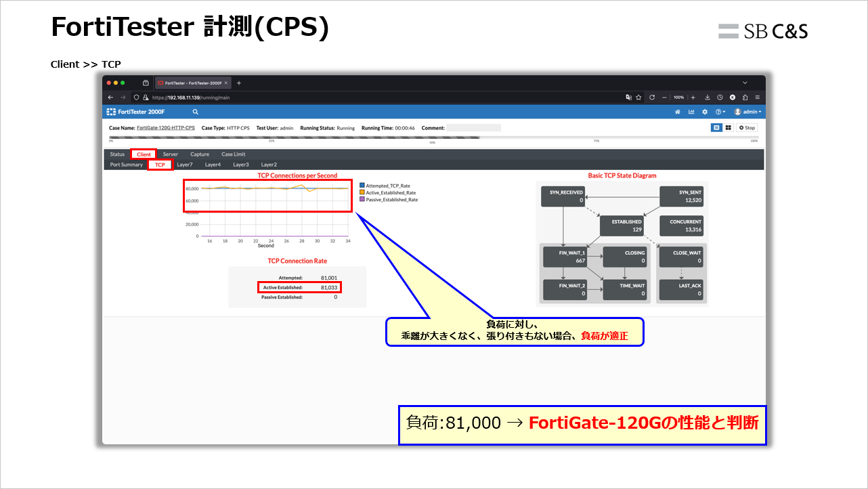Open the FortiGate-120G-HTTP-CPS case name link

(x=166, y=128)
